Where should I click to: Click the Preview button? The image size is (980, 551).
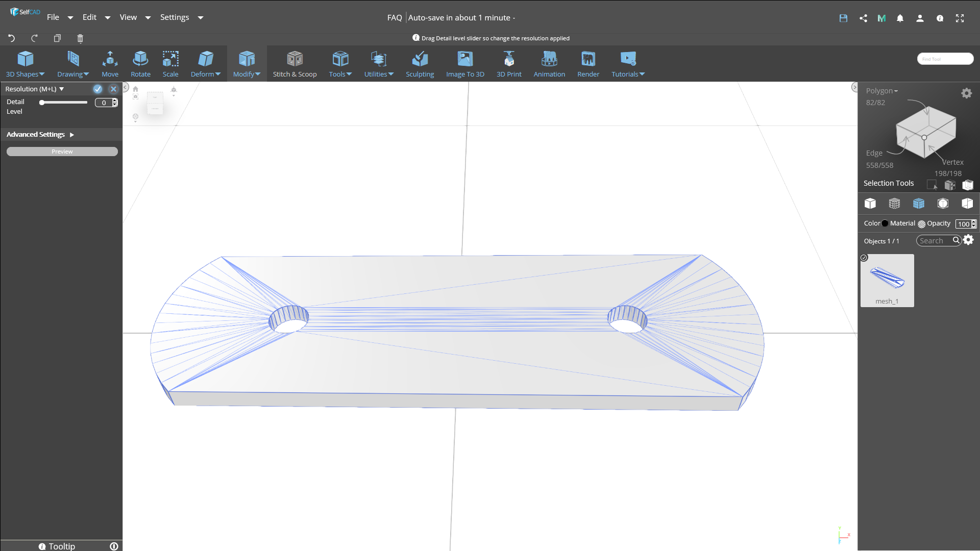click(62, 151)
